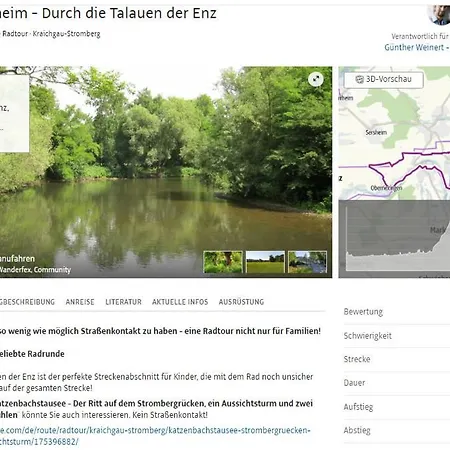Viewport: 450px width, 450px height.
Task: Open the Aktuelle Infos tab
Action: pos(180,302)
